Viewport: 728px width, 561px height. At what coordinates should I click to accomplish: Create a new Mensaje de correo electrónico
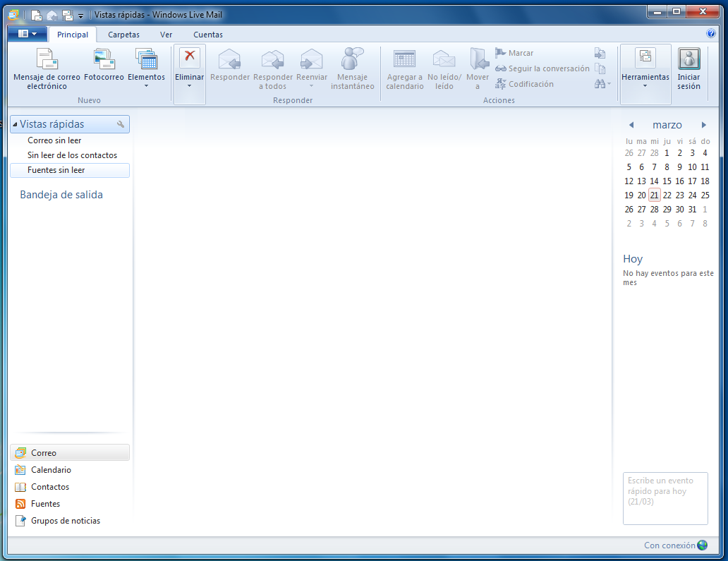point(47,68)
